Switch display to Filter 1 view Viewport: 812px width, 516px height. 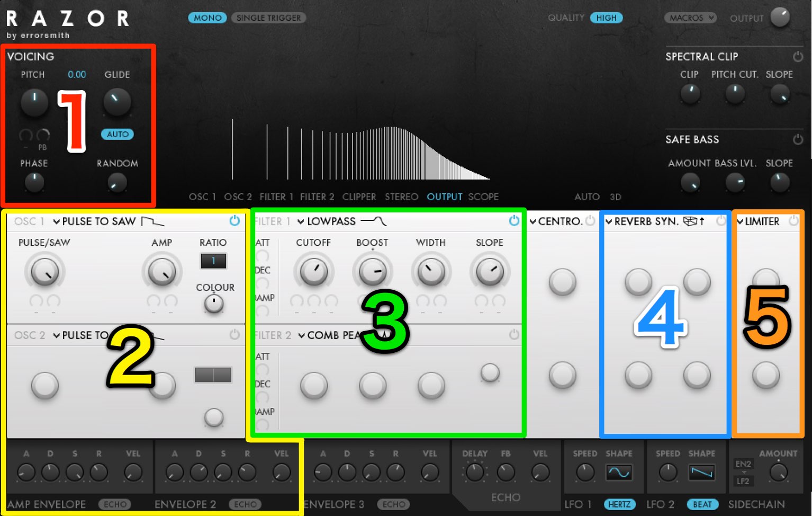tap(276, 197)
